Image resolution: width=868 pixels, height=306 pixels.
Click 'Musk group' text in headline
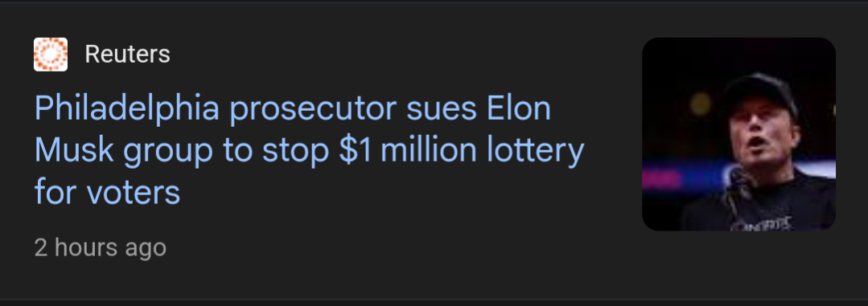pyautogui.click(x=123, y=151)
